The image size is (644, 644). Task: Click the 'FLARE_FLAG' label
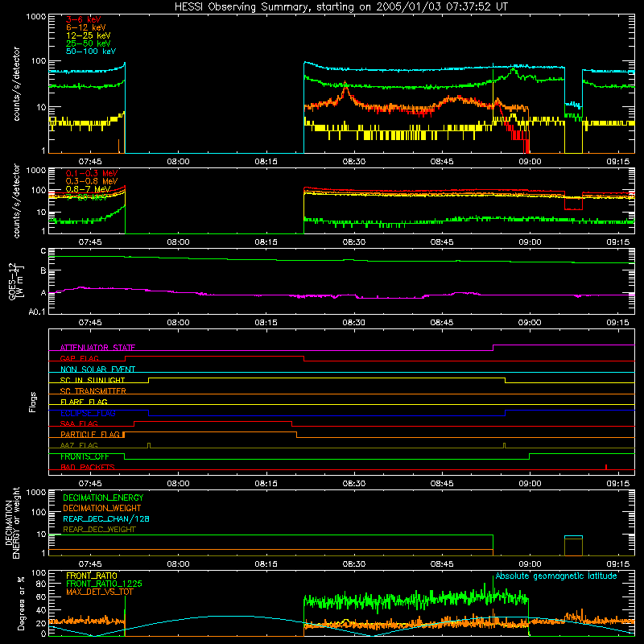tap(84, 402)
